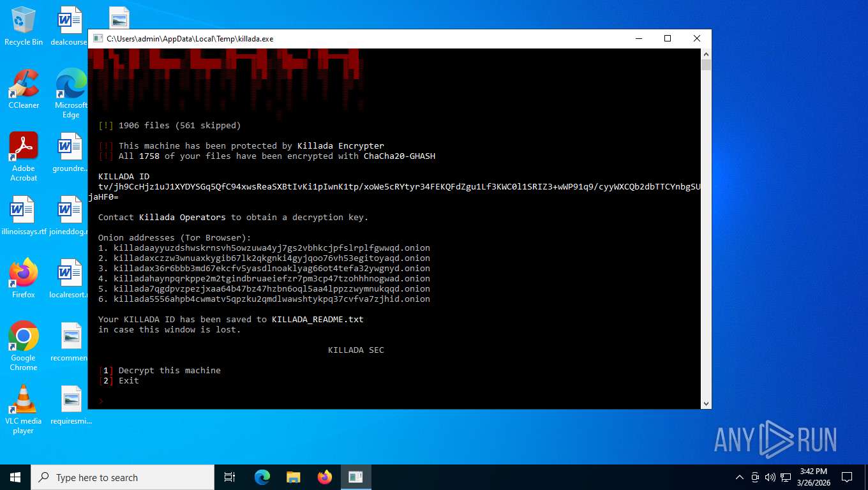Open the requiresmi image file icon

coord(70,405)
